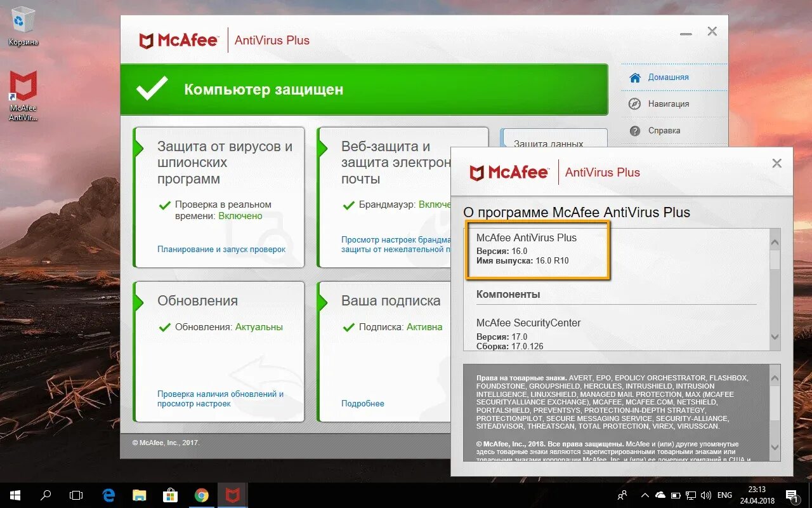Click Сборка: 17.0.126 text

510,347
